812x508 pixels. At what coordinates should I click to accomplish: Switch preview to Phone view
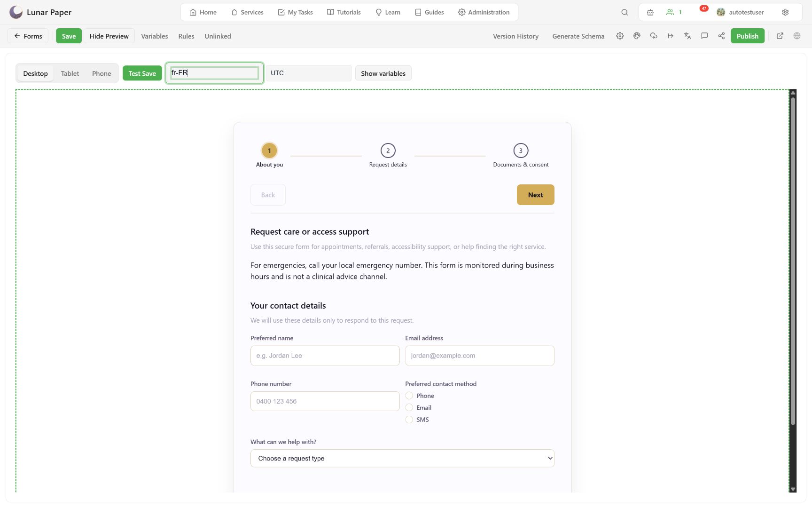pyautogui.click(x=101, y=73)
